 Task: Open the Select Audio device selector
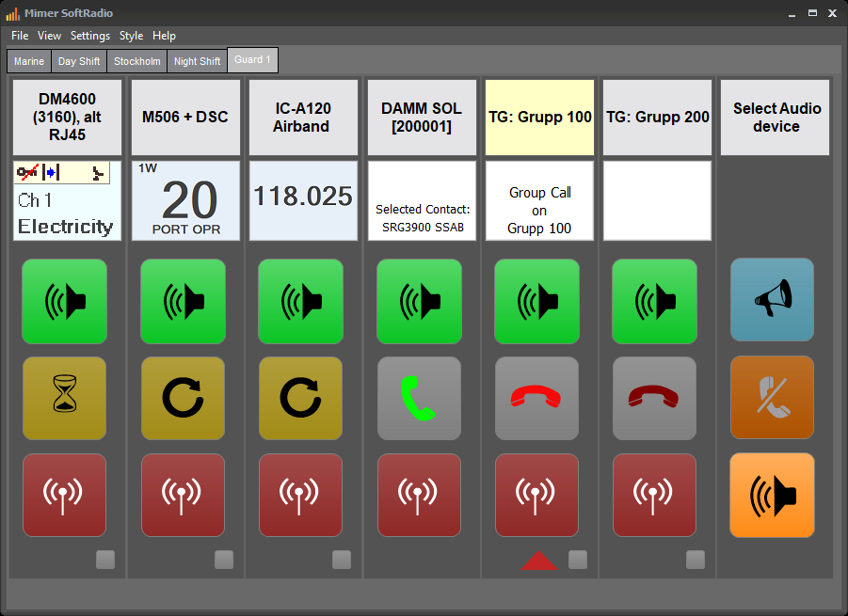click(x=776, y=118)
